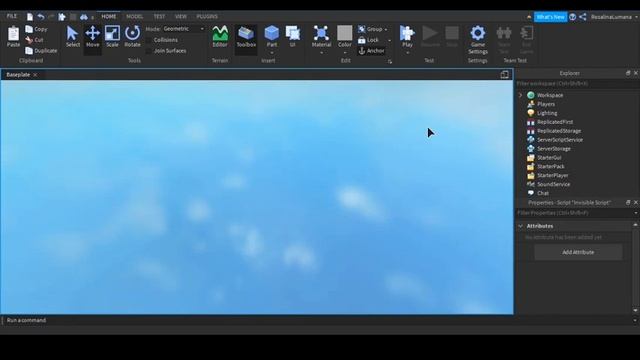The width and height of the screenshot is (640, 360).
Task: Click the Copy icon
Action: coord(29,29)
